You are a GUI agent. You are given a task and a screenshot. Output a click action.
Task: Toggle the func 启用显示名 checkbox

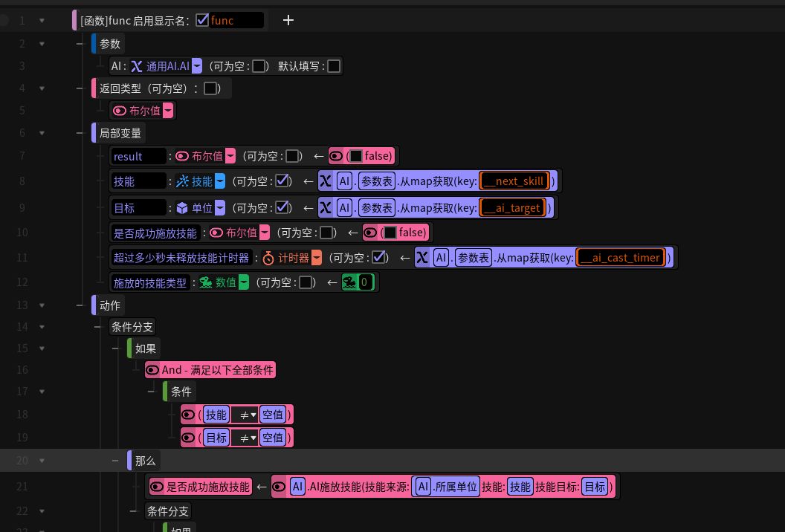202,20
